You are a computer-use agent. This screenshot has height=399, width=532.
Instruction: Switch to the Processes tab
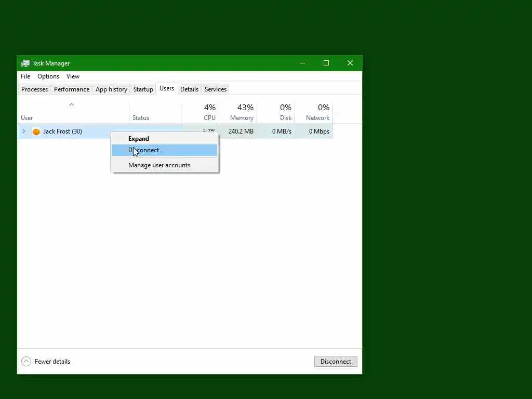coord(34,89)
